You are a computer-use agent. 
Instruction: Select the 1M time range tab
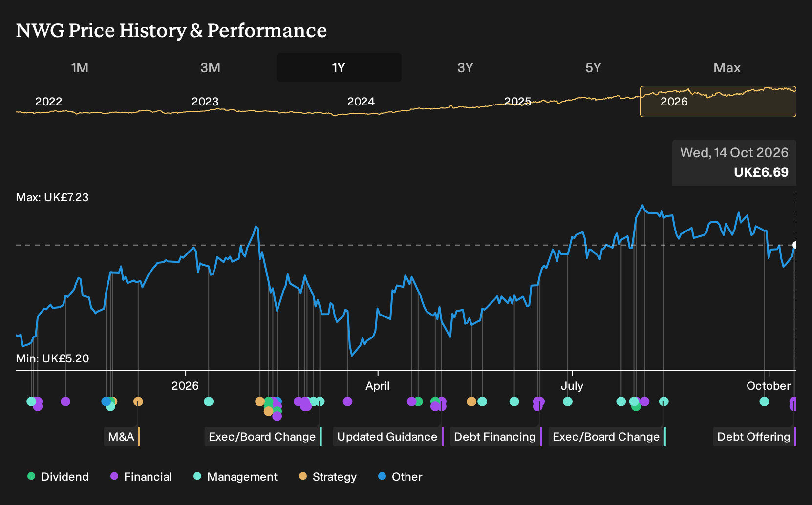coord(80,67)
